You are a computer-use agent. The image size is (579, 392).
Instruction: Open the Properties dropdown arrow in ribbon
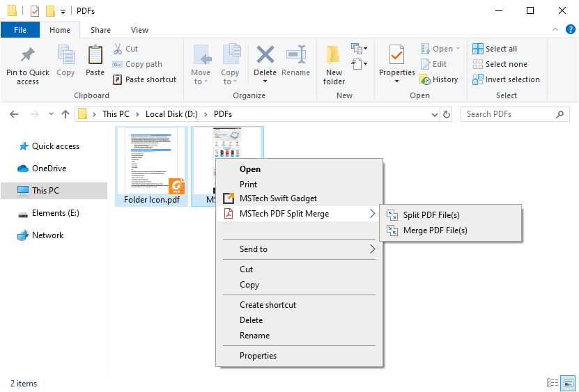[x=397, y=81]
